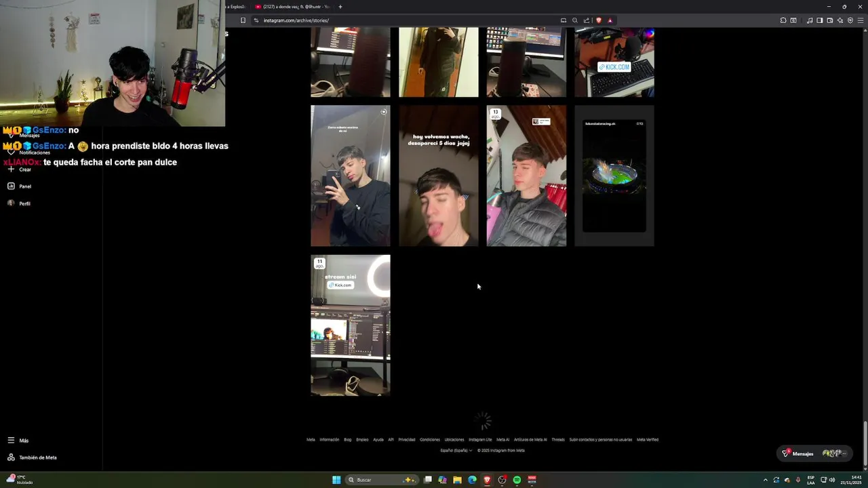This screenshot has width=868, height=488.
Task: Open the Empleo footer link
Action: point(362,440)
